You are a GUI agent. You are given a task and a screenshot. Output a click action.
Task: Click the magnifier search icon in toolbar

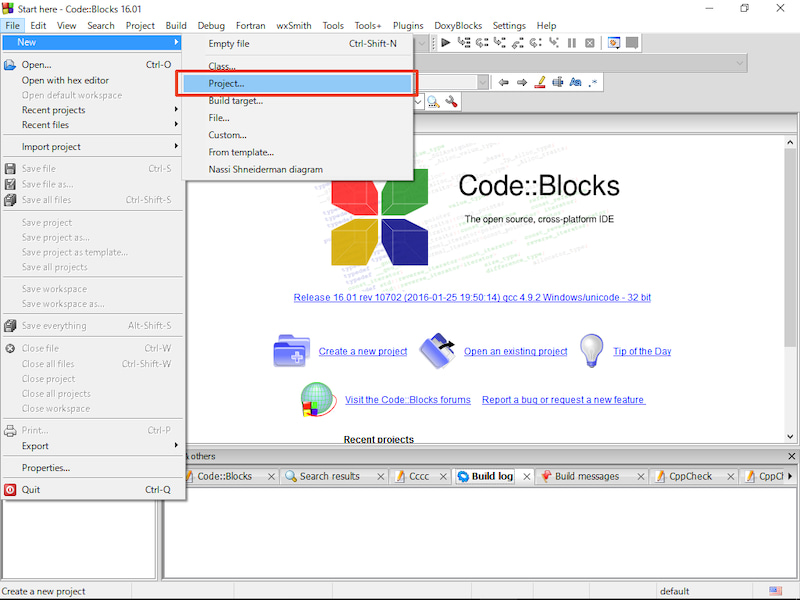click(433, 102)
